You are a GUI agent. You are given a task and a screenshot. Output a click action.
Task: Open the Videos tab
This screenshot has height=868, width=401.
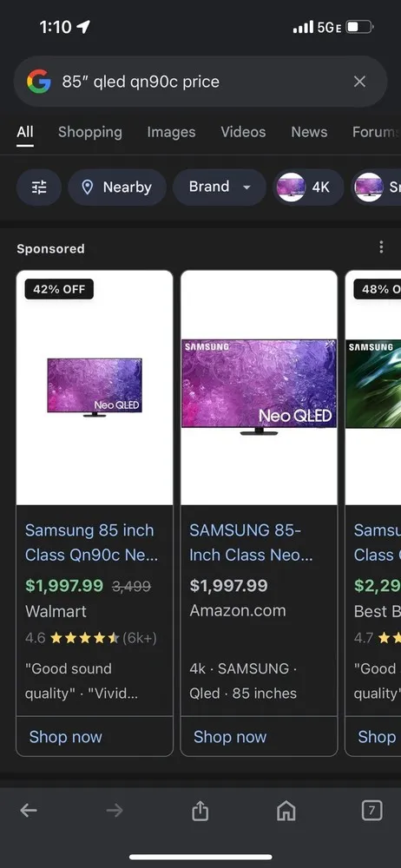coord(243,132)
